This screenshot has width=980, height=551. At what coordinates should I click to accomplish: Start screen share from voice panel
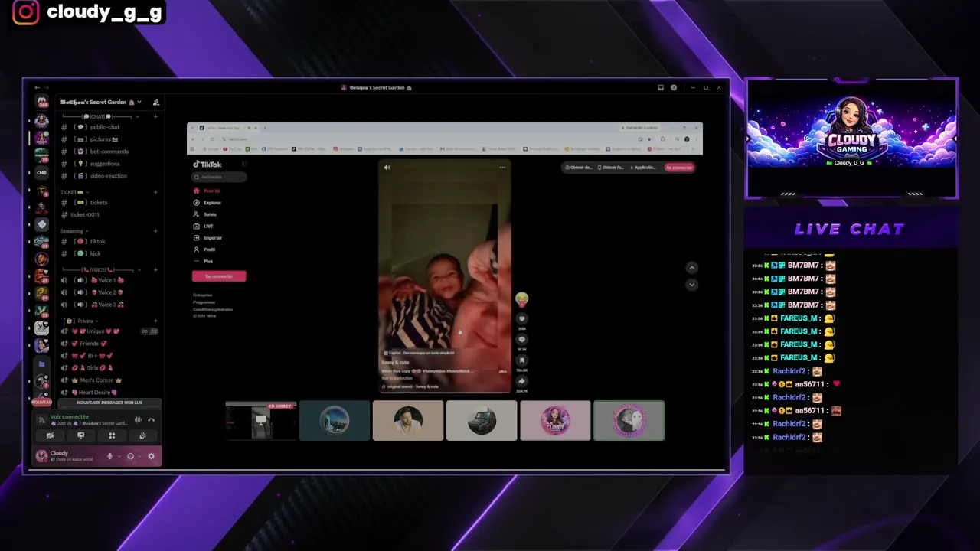(80, 435)
